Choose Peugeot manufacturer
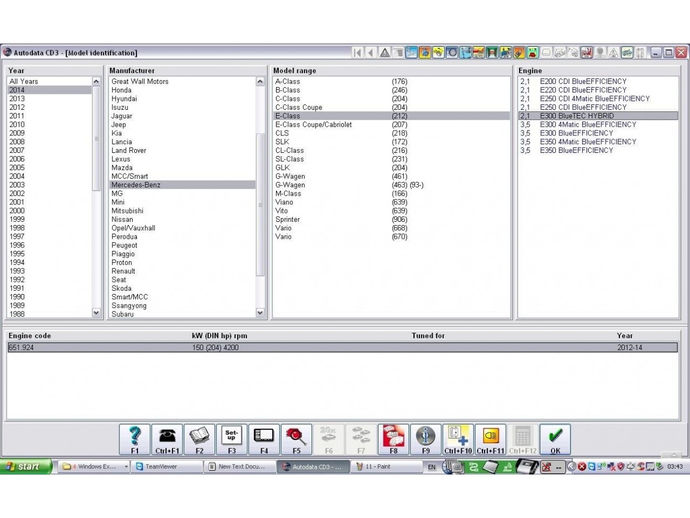This screenshot has height=518, width=690. (182, 245)
